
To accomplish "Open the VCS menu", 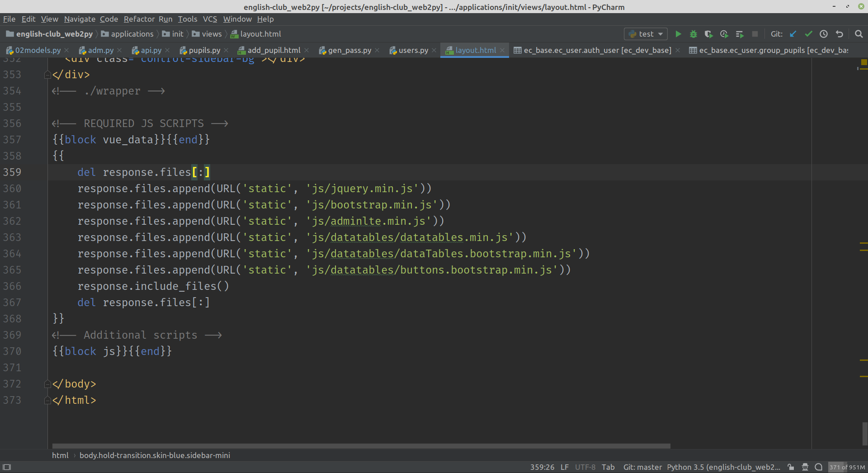I will click(210, 19).
